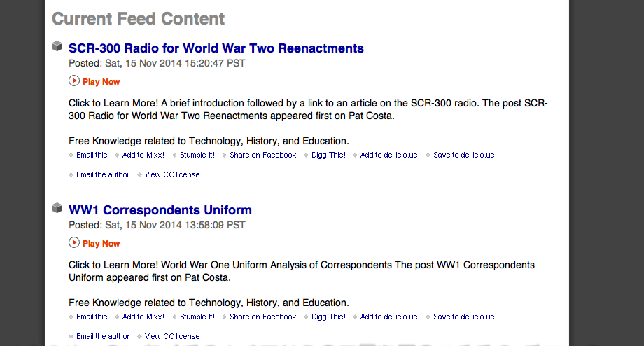Email the author of the SCR-300 post
This screenshot has height=346, width=644.
103,174
